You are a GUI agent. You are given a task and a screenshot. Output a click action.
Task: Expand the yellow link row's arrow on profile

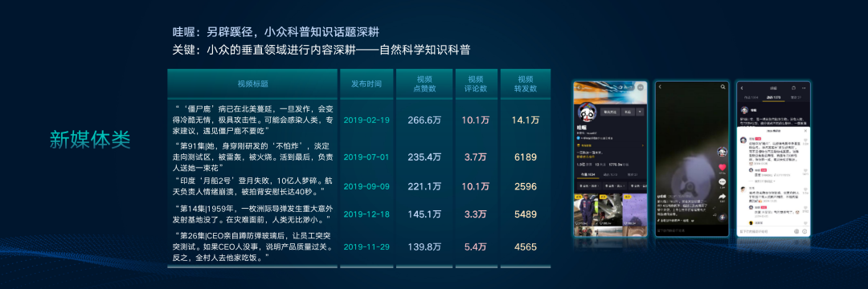click(x=643, y=145)
